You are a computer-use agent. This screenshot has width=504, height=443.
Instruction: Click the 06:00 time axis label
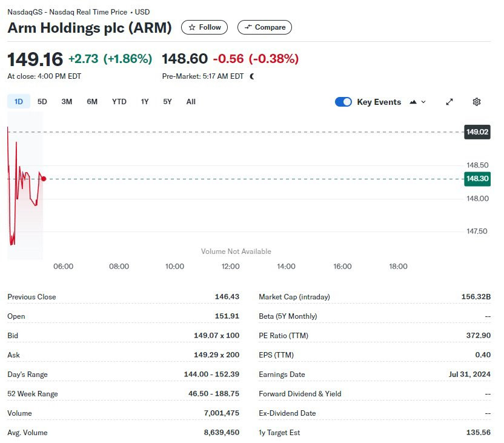coord(64,267)
